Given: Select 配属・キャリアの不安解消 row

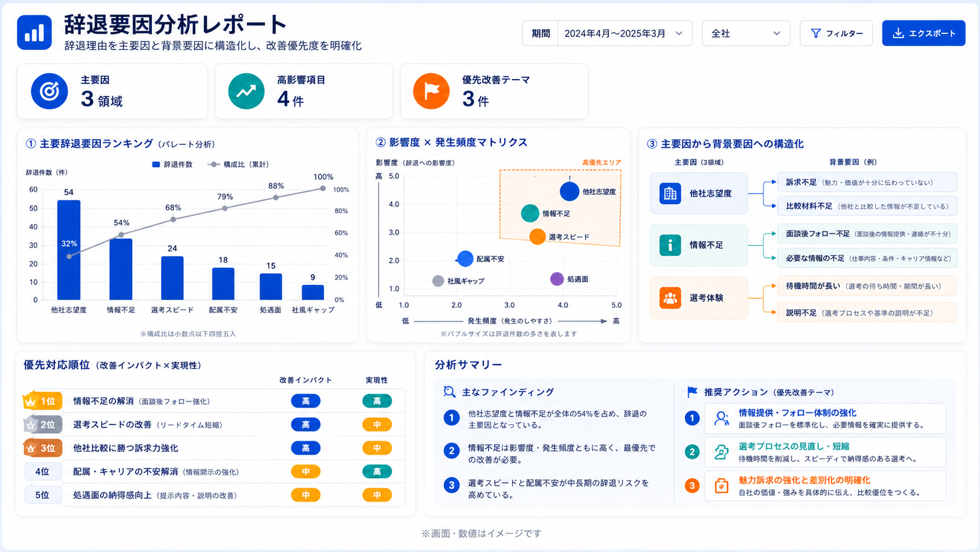Looking at the screenshot, I should click(x=215, y=472).
